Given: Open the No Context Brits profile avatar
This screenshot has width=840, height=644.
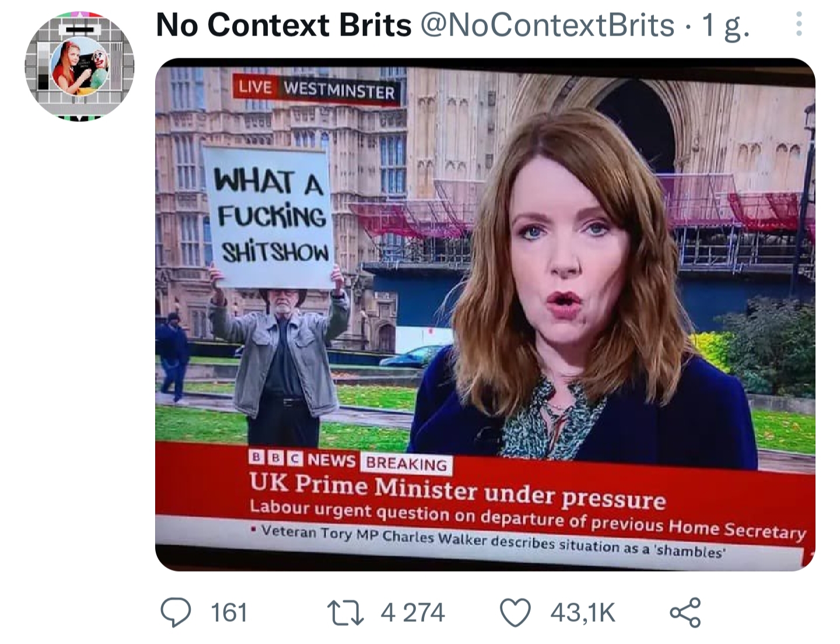Looking at the screenshot, I should [x=79, y=65].
